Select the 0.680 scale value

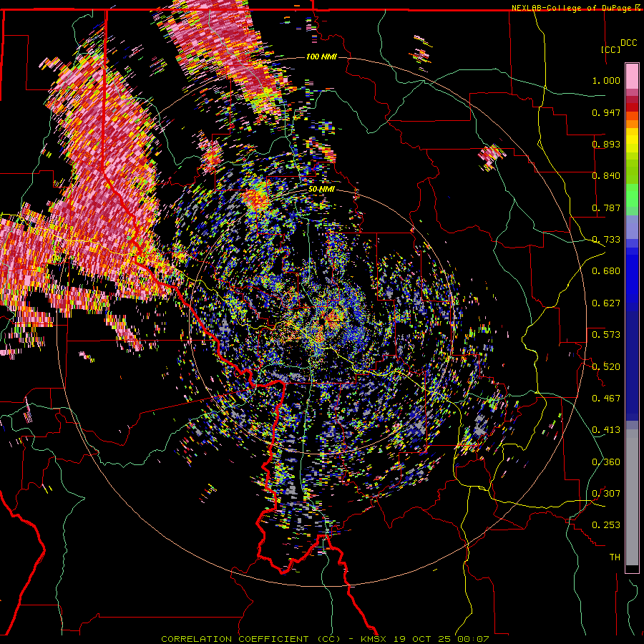click(x=606, y=271)
